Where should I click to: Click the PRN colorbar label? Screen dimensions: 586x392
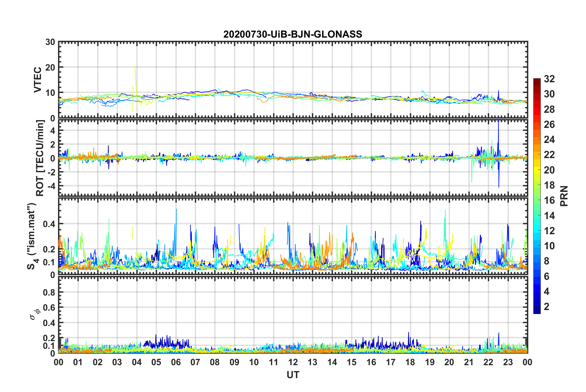click(x=564, y=196)
